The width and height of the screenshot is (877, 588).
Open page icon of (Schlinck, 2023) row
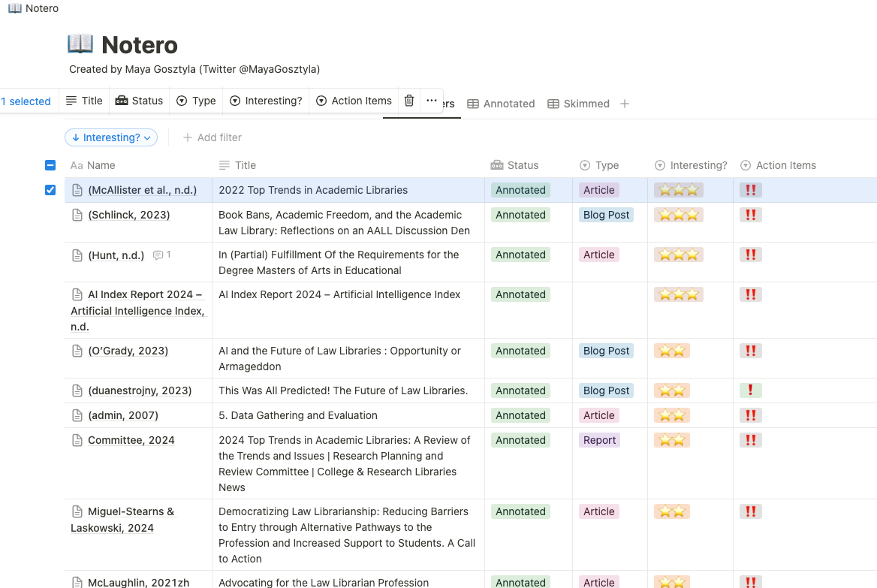click(x=77, y=215)
